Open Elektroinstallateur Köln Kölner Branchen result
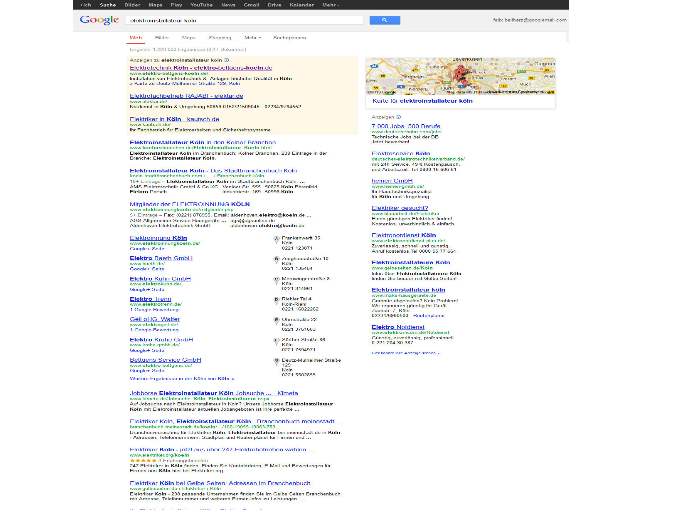Screen dimensions: 680x510 203,142
